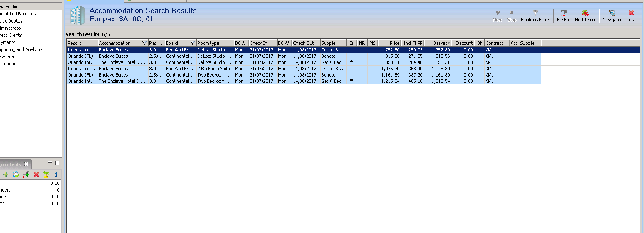Click the palm tree island icon

[x=46, y=174]
